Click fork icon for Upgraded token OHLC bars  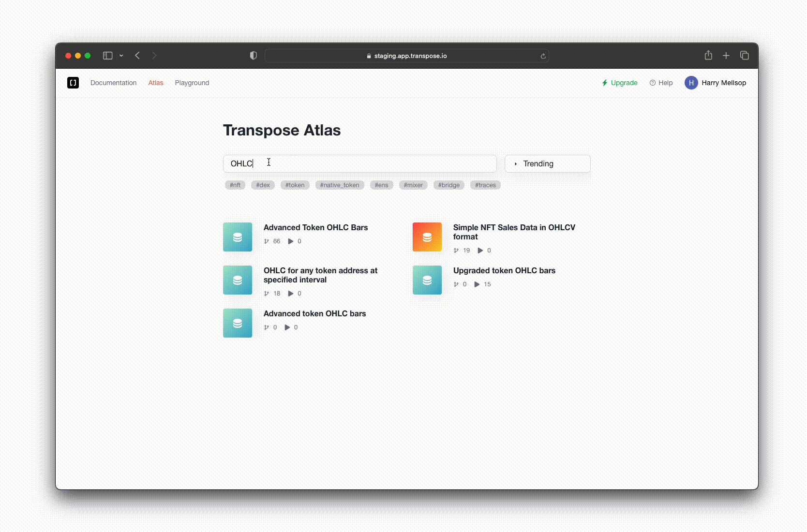456,284
